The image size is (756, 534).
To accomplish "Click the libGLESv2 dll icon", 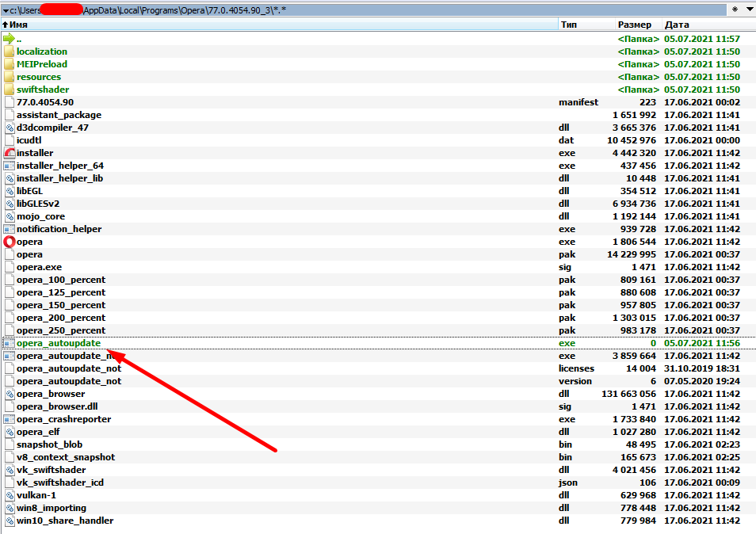I will (10, 204).
